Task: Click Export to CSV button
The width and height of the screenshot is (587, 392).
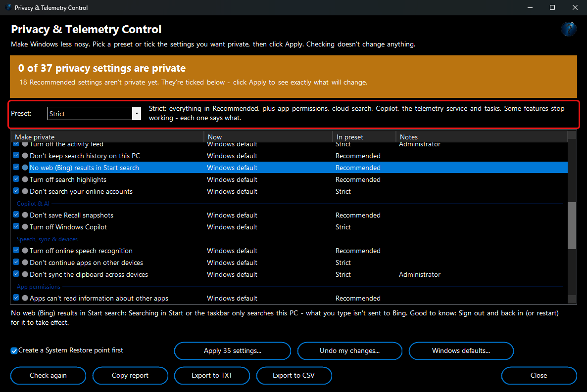Action: click(x=294, y=376)
